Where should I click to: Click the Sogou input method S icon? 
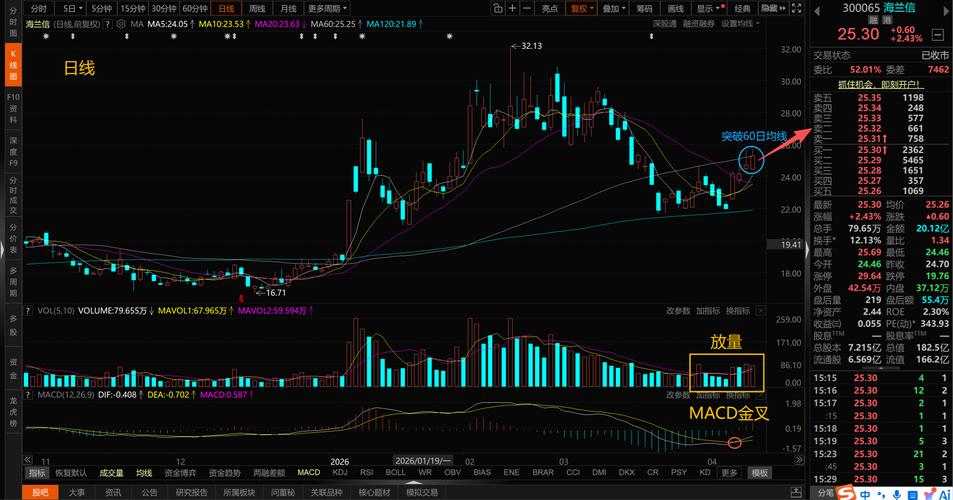click(x=845, y=493)
